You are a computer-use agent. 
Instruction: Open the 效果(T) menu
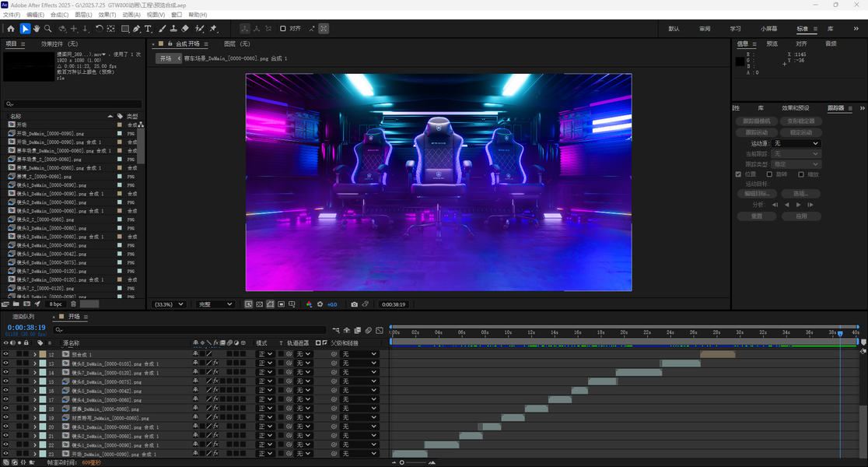coord(107,15)
